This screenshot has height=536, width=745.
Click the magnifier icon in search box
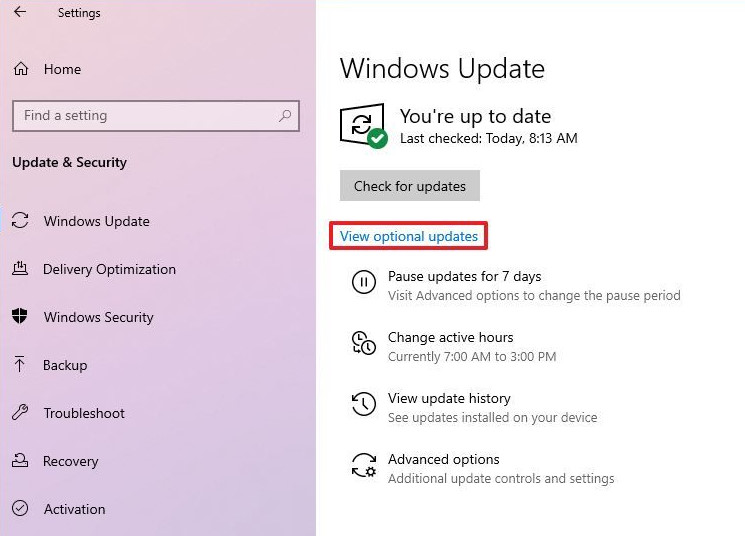coord(285,115)
